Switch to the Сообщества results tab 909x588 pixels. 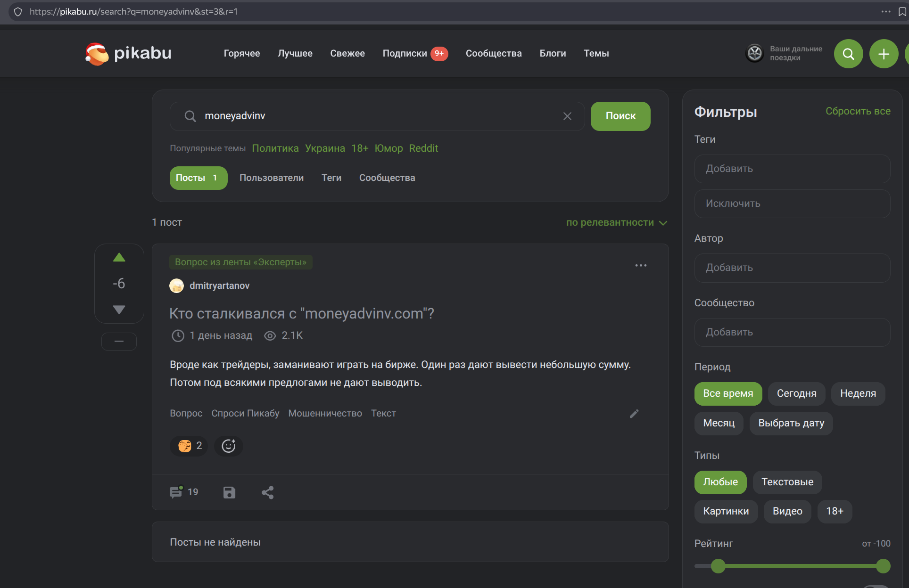[387, 178]
